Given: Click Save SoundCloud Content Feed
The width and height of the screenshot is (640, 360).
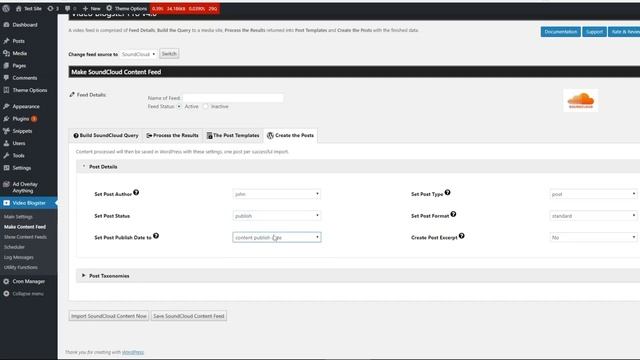Looking at the screenshot, I should (189, 316).
